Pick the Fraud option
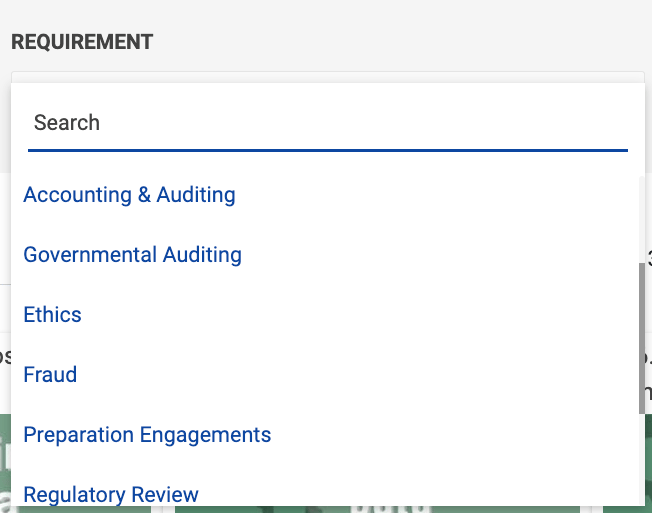 pyautogui.click(x=50, y=375)
